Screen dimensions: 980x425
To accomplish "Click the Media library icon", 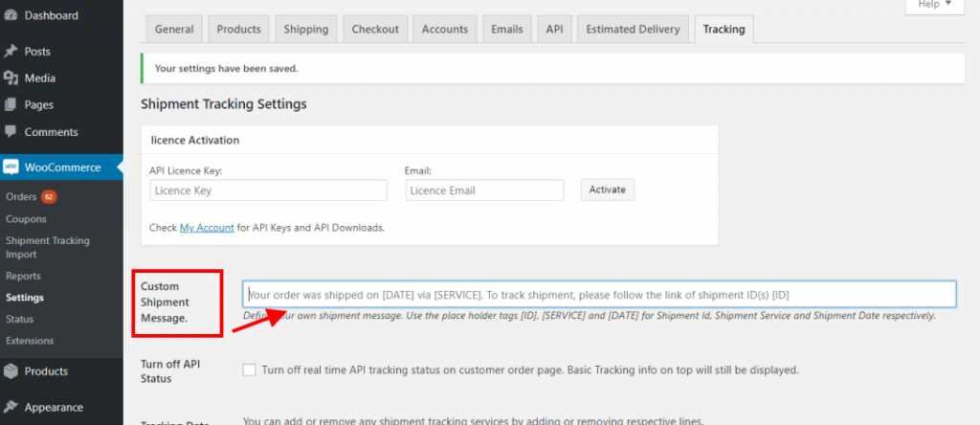I will [x=11, y=78].
